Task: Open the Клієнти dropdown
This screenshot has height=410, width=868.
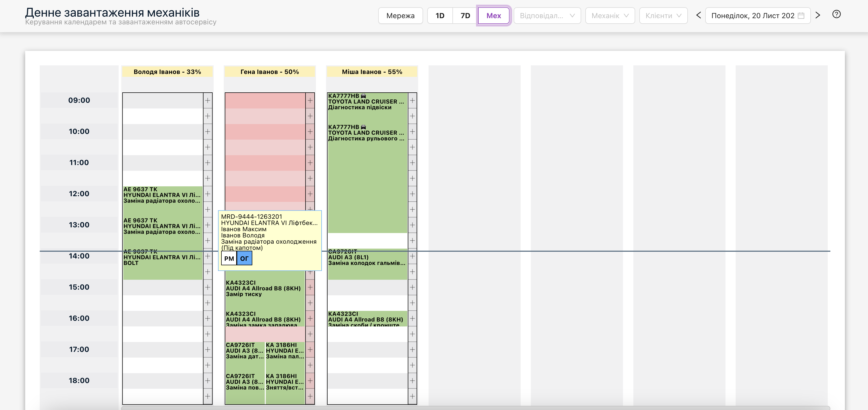Action: click(663, 16)
